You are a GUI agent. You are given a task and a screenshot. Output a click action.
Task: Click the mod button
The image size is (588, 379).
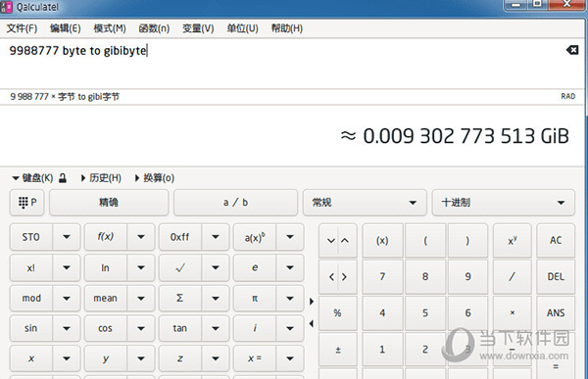click(31, 298)
